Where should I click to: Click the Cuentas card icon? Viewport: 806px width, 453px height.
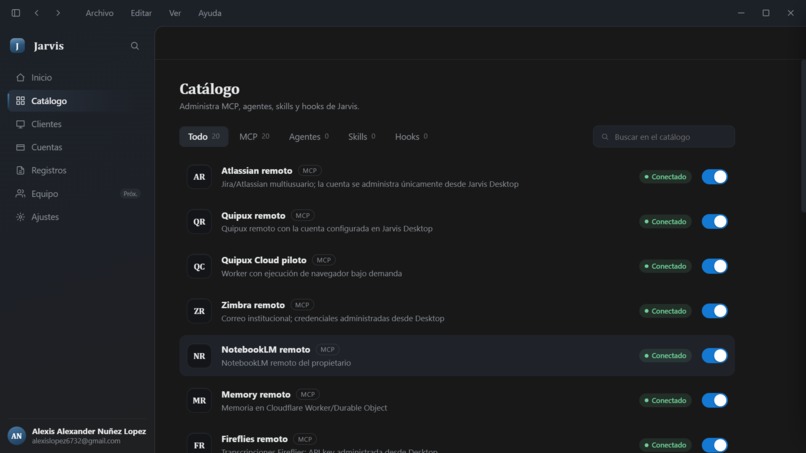click(20, 147)
